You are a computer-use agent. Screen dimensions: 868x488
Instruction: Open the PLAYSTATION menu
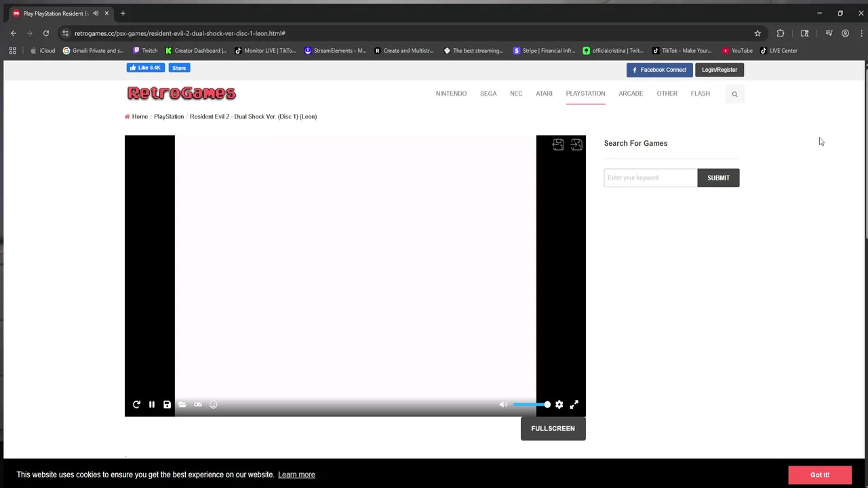(585, 94)
